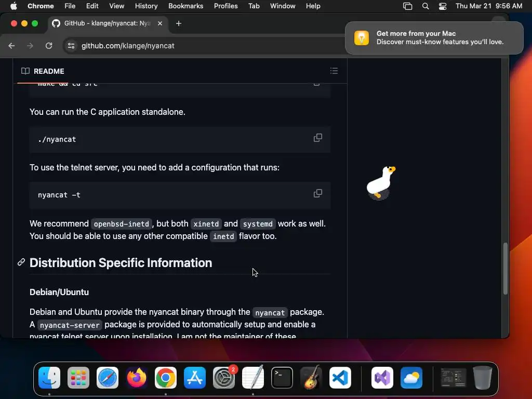Click the date and time in menu bar

(489, 6)
